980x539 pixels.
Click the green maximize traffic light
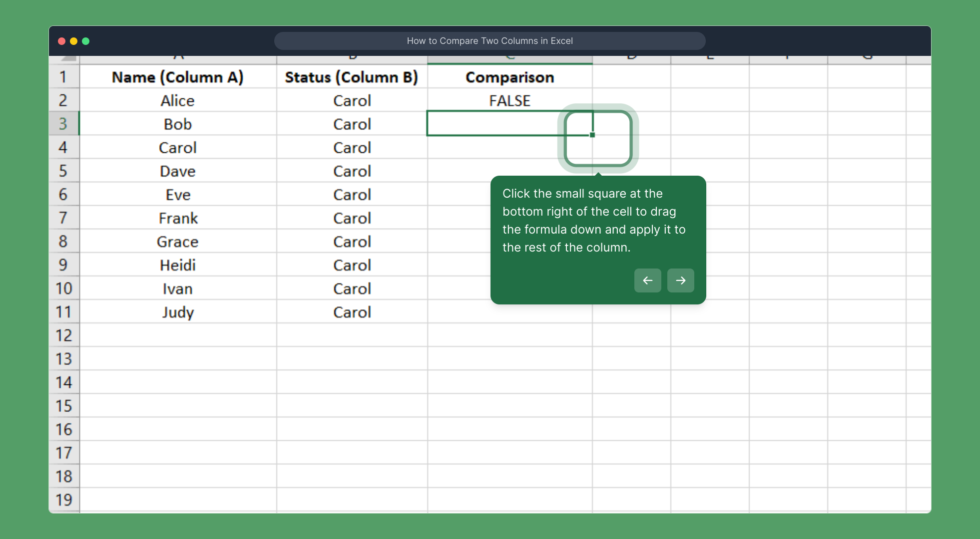coord(86,41)
